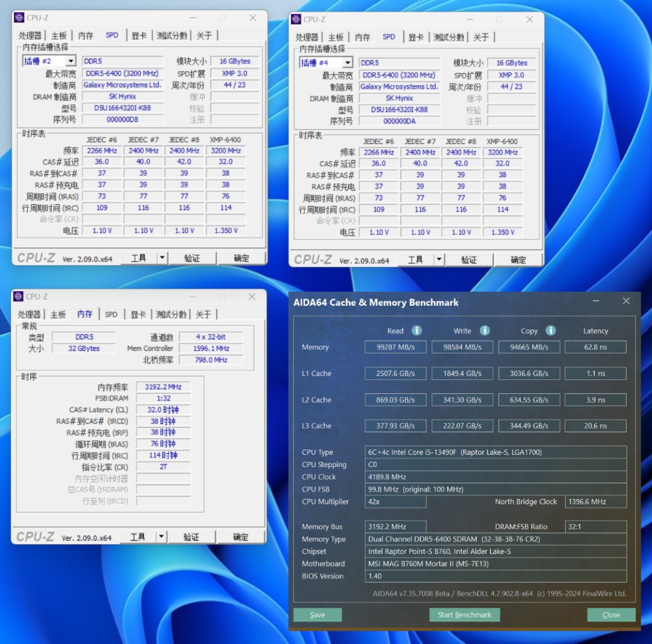This screenshot has height=644, width=652.
Task: Click 指令比率 value 2T in memory window
Action: pyautogui.click(x=163, y=467)
